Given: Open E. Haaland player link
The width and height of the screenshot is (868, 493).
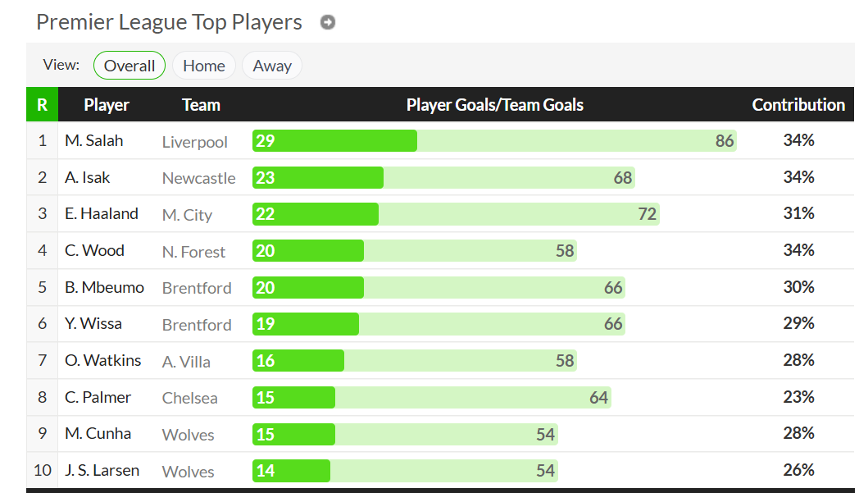Looking at the screenshot, I should click(102, 213).
